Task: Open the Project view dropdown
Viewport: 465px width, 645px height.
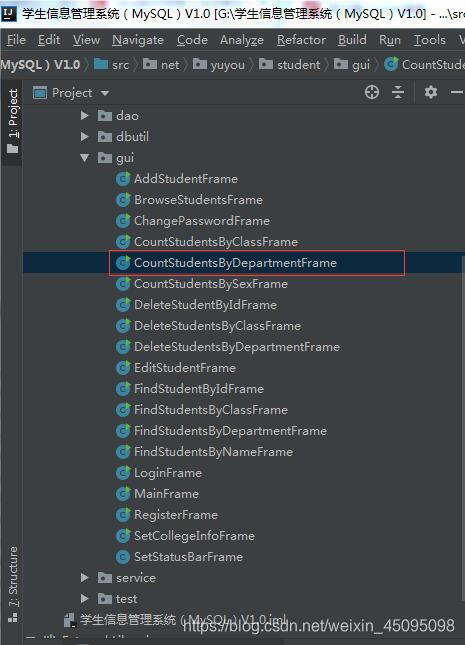Action: click(105, 93)
